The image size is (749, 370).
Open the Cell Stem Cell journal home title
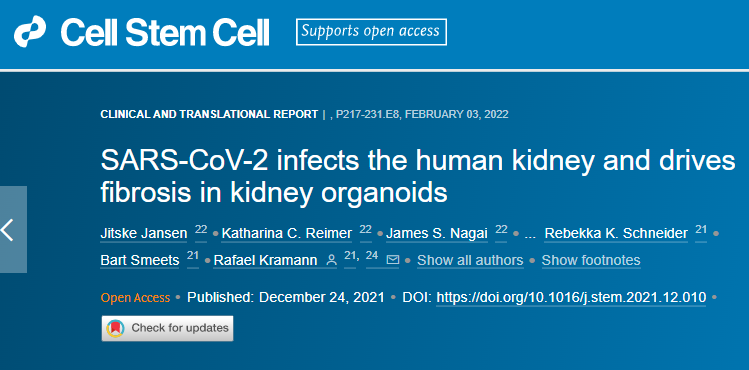[165, 32]
